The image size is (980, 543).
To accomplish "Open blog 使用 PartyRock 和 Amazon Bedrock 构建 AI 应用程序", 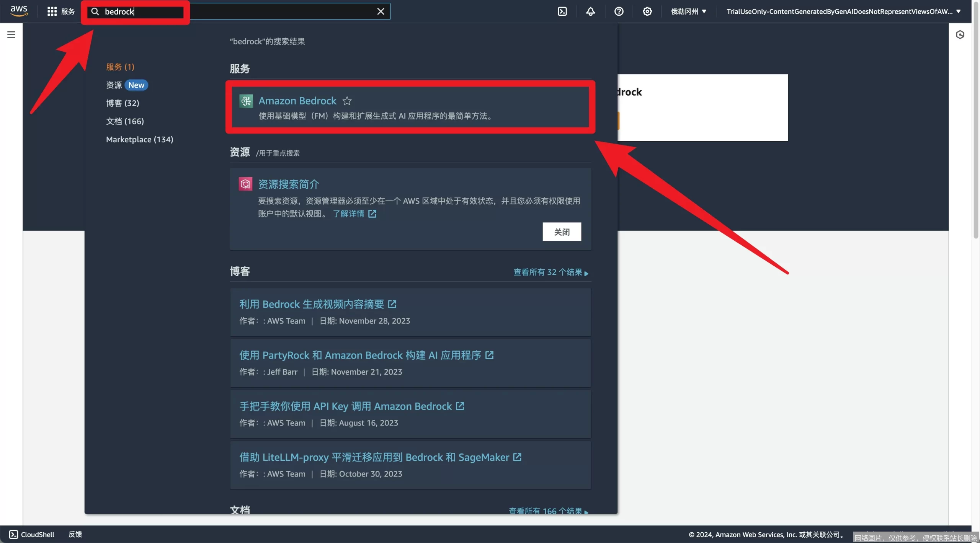I will [360, 355].
